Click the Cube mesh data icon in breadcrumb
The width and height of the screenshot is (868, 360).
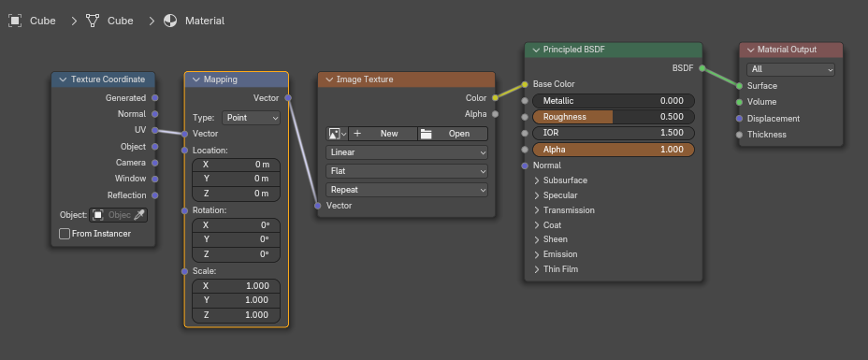point(93,21)
